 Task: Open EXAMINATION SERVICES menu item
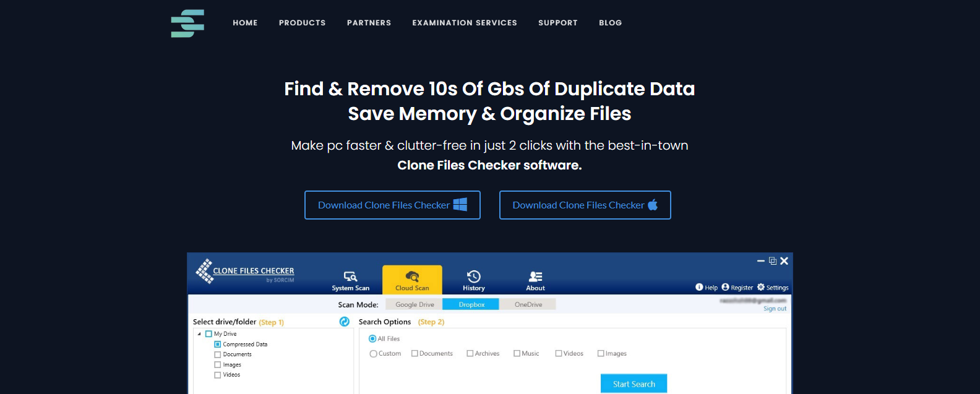465,23
